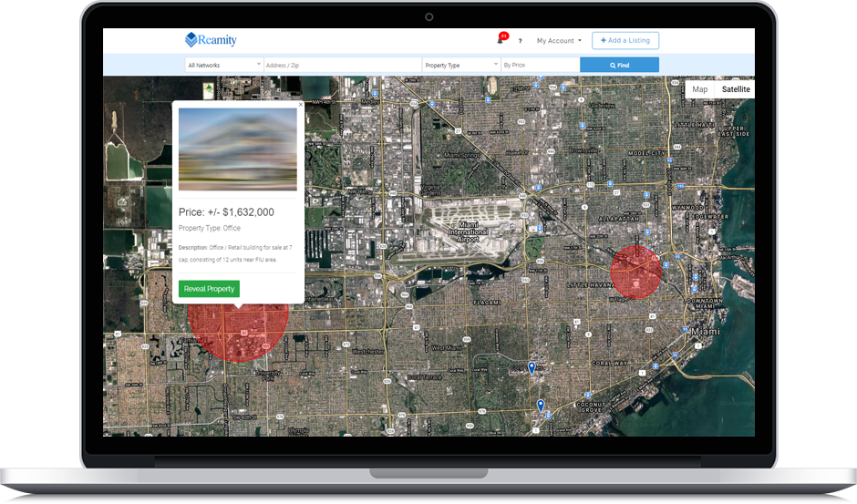The height and width of the screenshot is (504, 857).
Task: Click the Reamity logo
Action: tap(211, 40)
